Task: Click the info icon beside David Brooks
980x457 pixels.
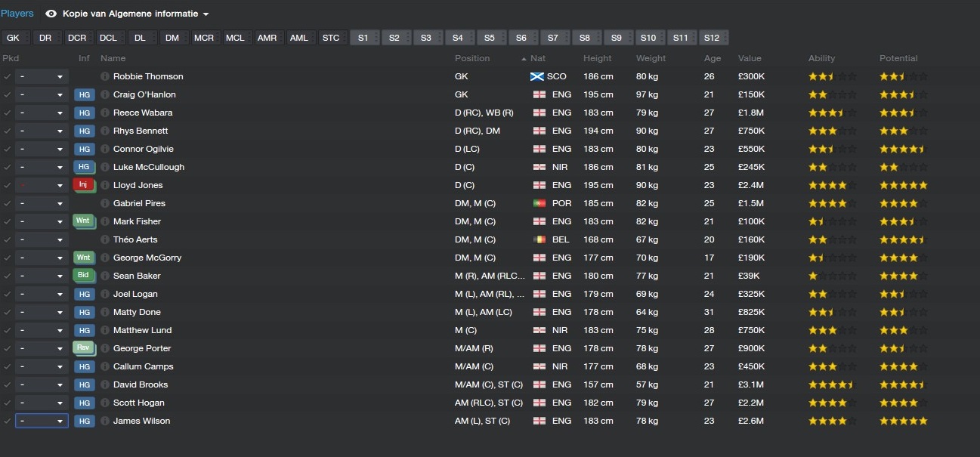Action: (x=105, y=384)
